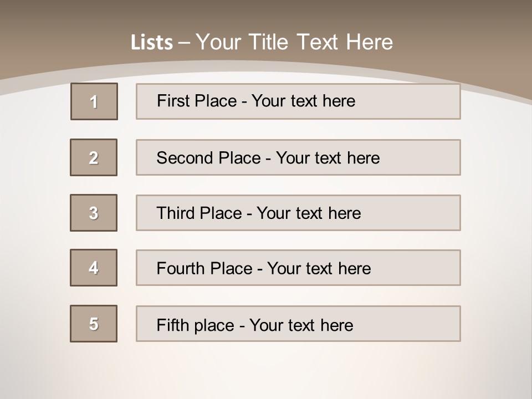Click the number 1 box
This screenshot has width=532, height=399.
click(94, 101)
